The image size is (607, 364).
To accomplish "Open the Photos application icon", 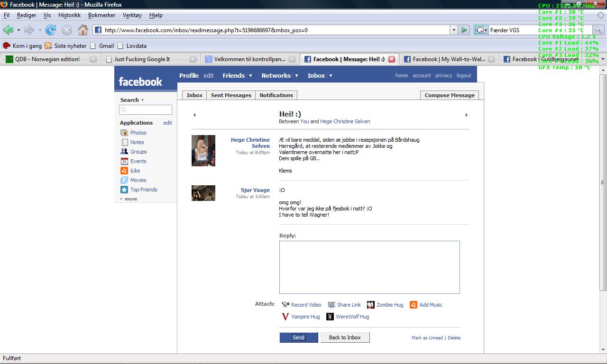I will click(x=124, y=133).
